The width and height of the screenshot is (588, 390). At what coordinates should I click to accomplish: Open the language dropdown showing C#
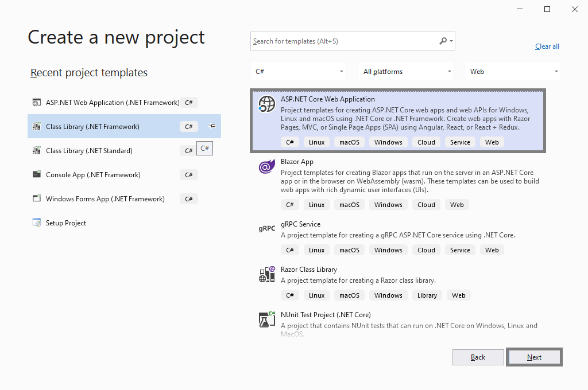[297, 71]
